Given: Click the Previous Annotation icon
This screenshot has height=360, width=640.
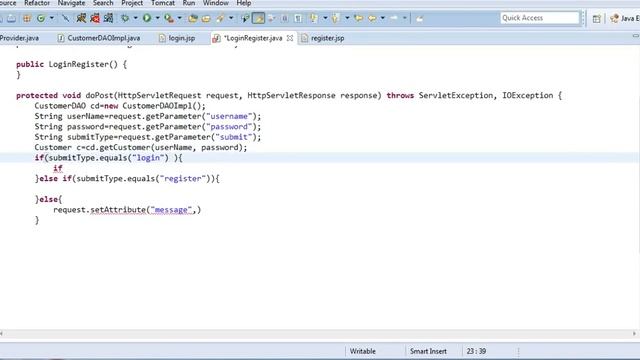Looking at the screenshot, I should pos(336,18).
